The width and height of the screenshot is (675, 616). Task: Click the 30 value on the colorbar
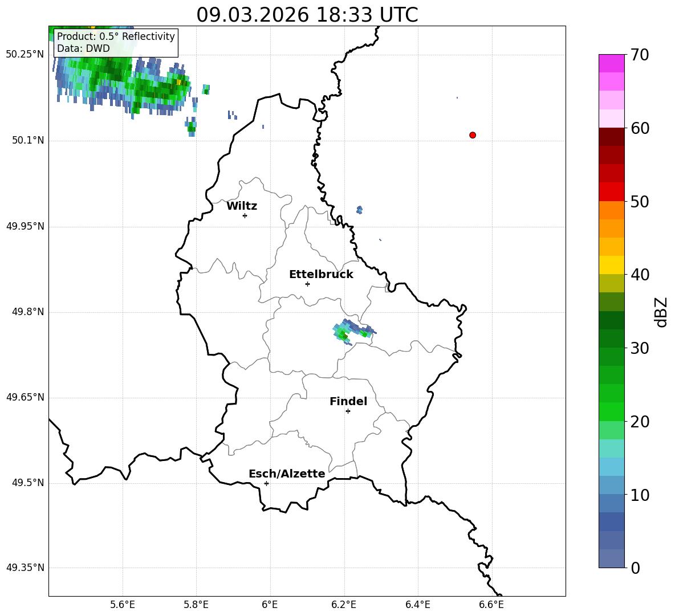pos(639,348)
